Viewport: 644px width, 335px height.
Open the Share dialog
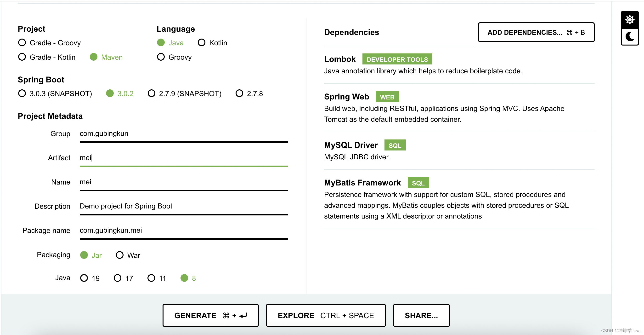[421, 316]
